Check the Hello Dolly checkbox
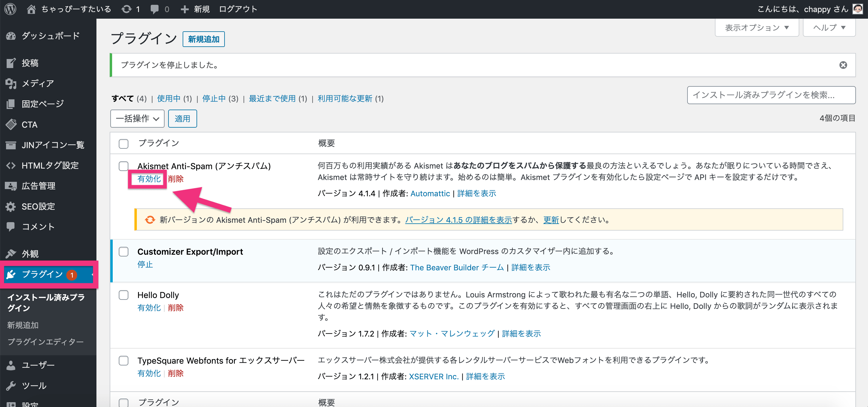Viewport: 868px width, 407px height. pos(124,295)
